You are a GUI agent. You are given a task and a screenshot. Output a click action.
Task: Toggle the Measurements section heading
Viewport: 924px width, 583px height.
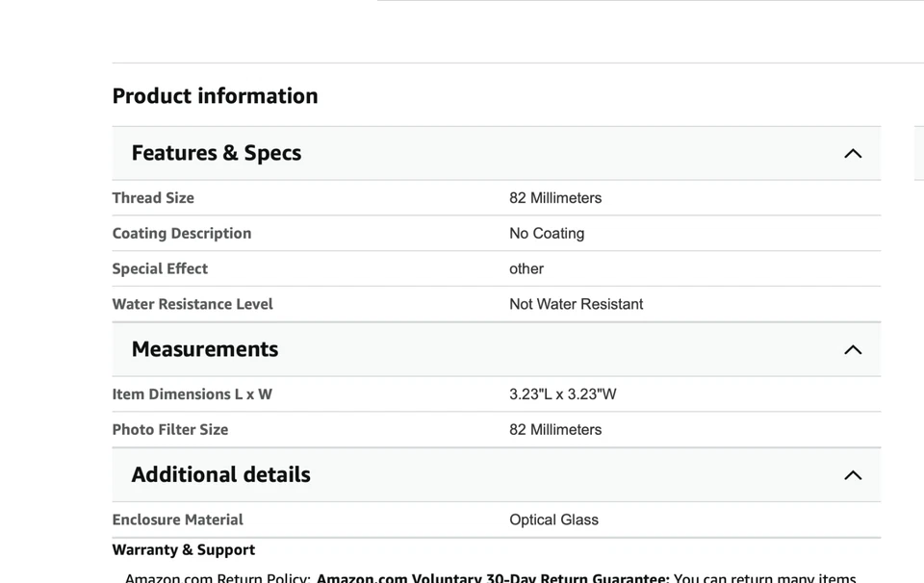point(205,349)
